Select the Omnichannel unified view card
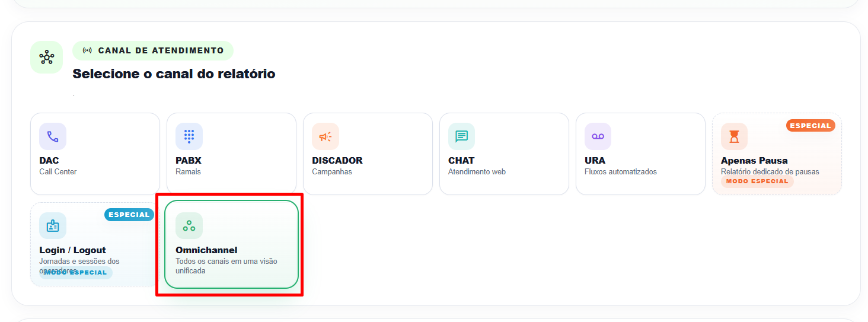The width and height of the screenshot is (868, 322). pos(231,244)
